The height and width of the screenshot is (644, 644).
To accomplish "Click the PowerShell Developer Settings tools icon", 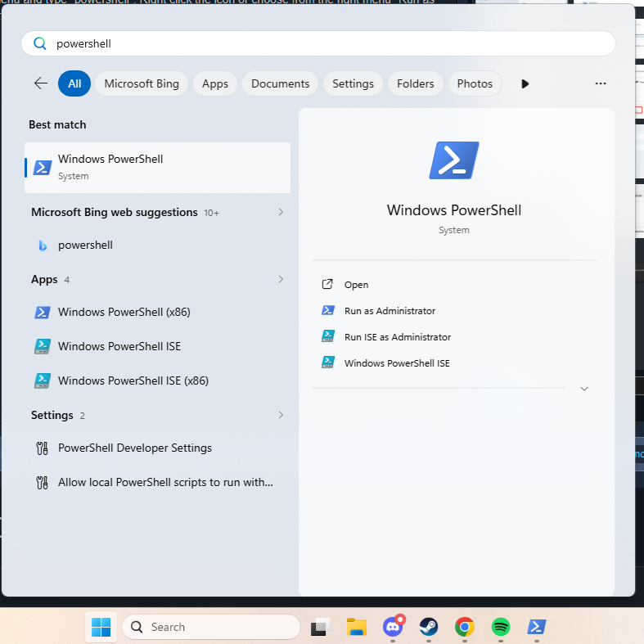I will [x=43, y=448].
